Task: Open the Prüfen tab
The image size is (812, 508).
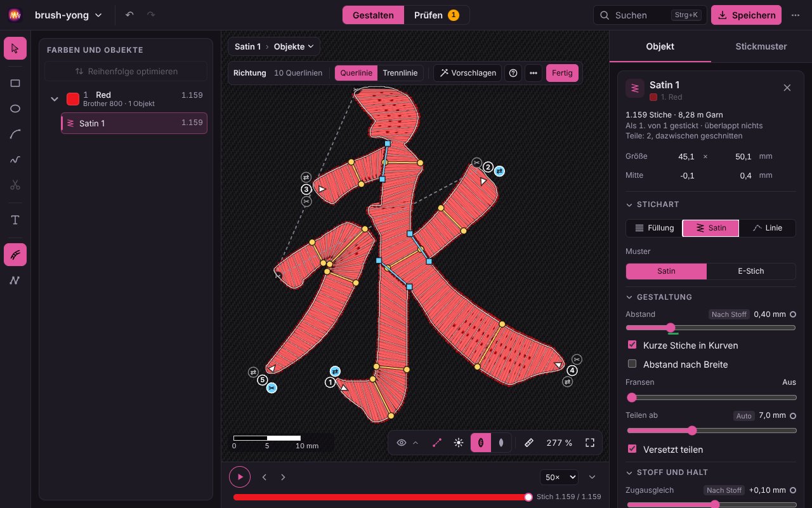Action: [436, 15]
